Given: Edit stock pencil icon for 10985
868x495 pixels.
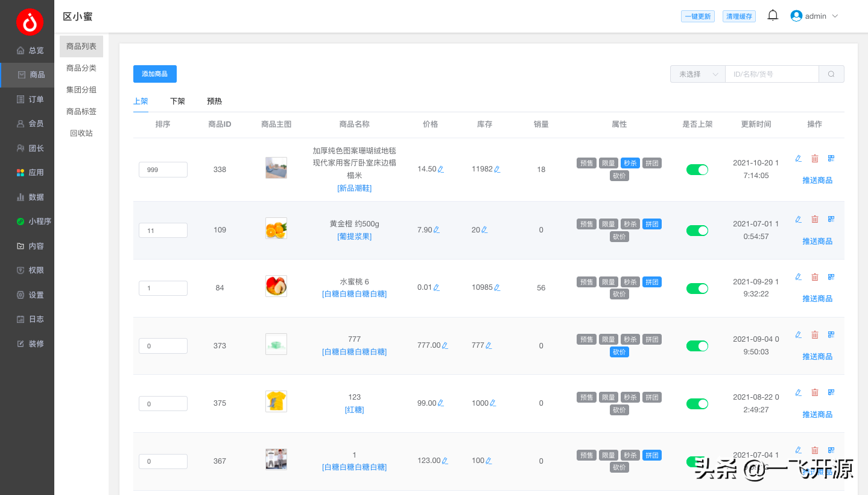Looking at the screenshot, I should coord(497,288).
